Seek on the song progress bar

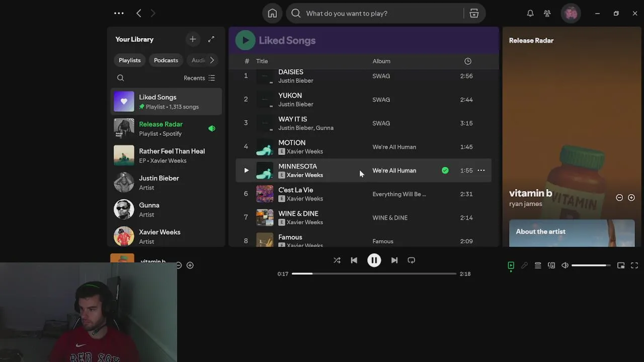374,274
